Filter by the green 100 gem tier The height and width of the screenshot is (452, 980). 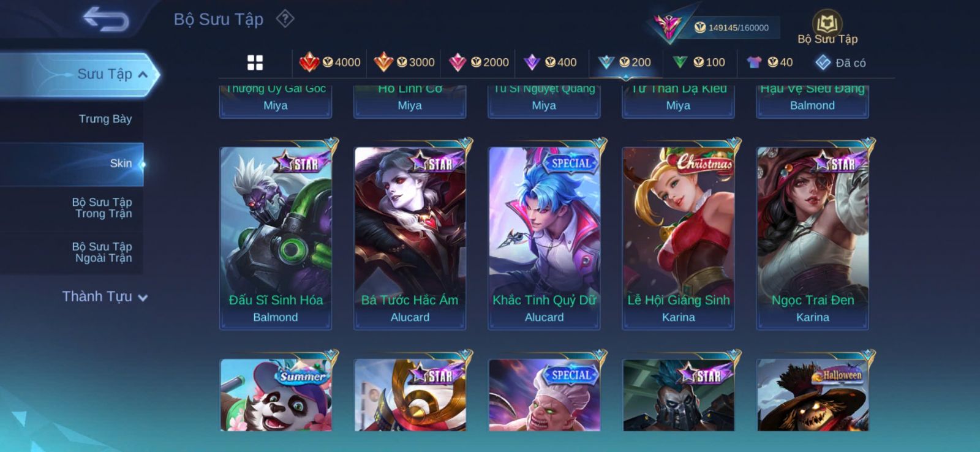pyautogui.click(x=698, y=62)
